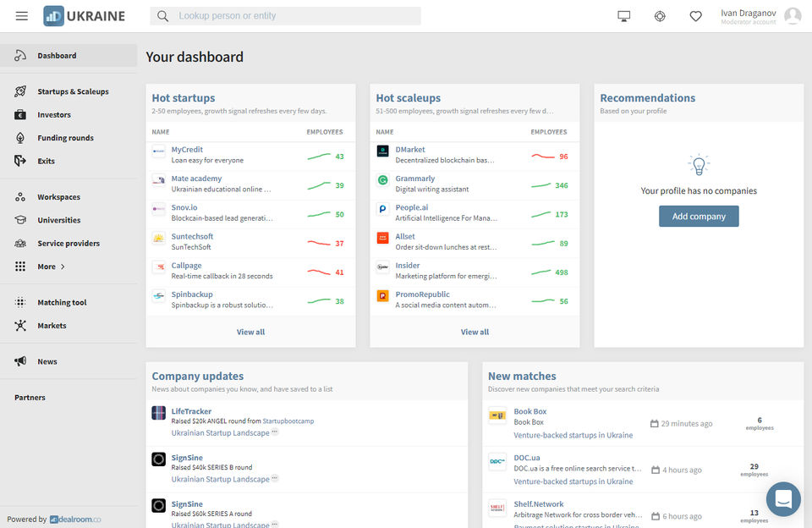Viewport: 812px width, 528px height.
Task: Open the hamburger menu
Action: click(x=22, y=16)
